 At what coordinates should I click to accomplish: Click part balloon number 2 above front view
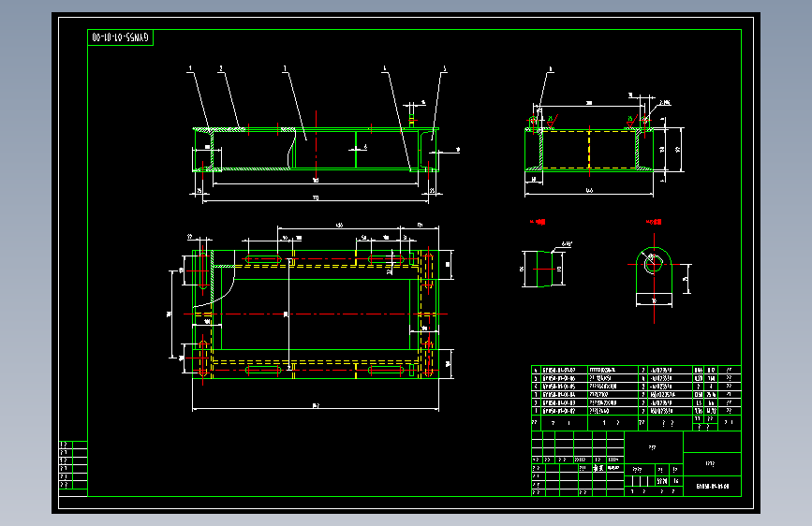(x=221, y=68)
